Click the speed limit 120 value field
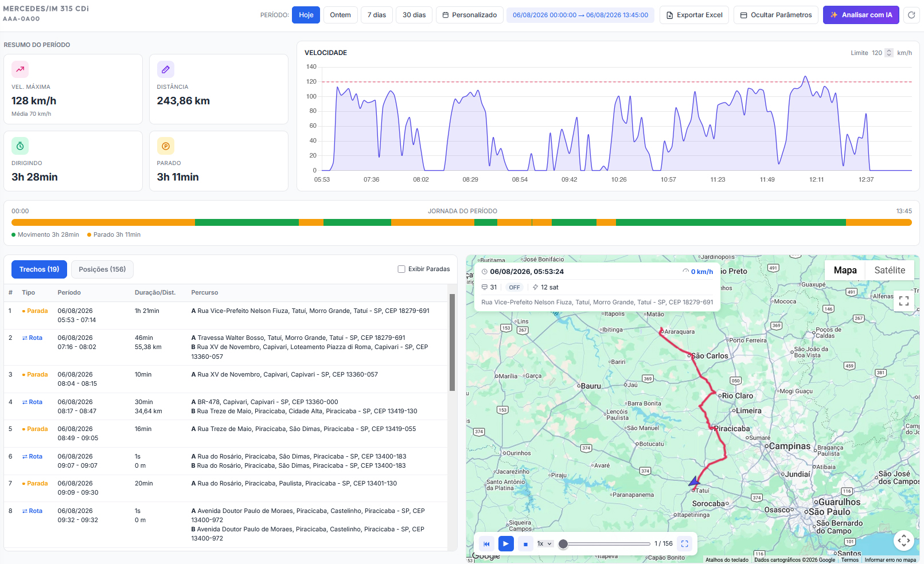The image size is (924, 564). point(877,53)
